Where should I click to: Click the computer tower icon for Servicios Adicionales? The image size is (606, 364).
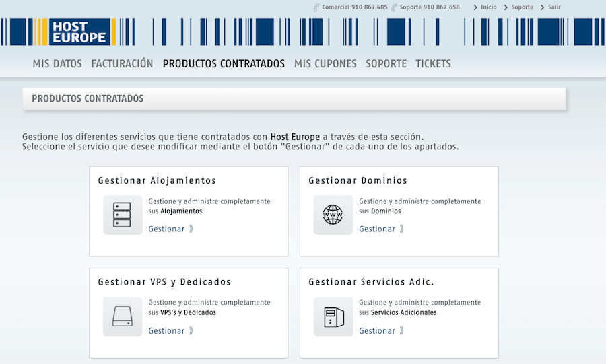point(333,316)
